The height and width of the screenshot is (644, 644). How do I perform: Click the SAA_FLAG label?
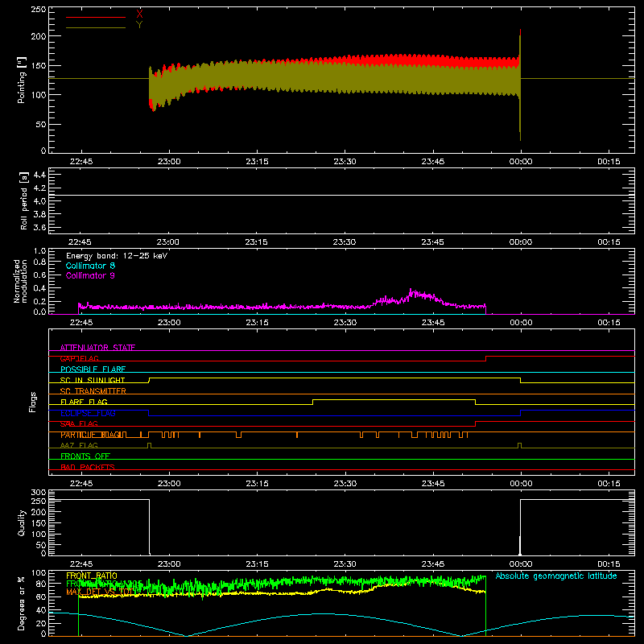coord(79,423)
